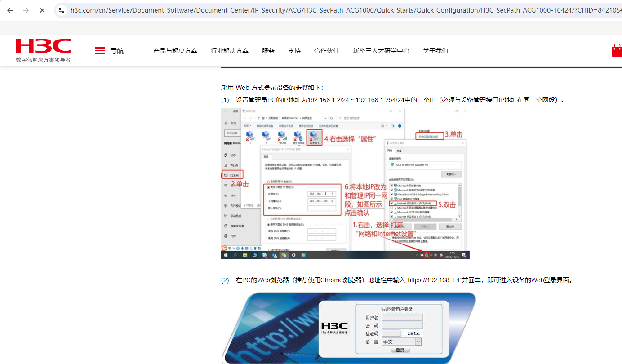Viewport: 622px width, 364px height.
Task: Click the H3C logo in the header
Action: tap(43, 50)
